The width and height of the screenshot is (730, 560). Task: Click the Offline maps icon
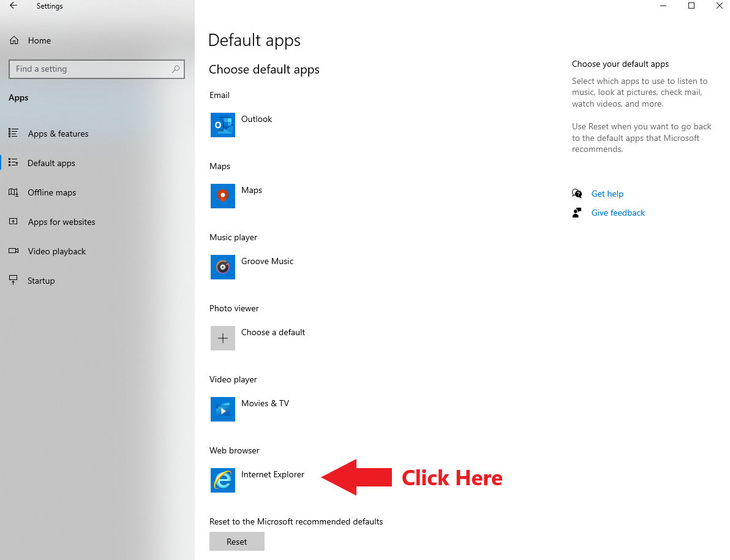point(13,192)
